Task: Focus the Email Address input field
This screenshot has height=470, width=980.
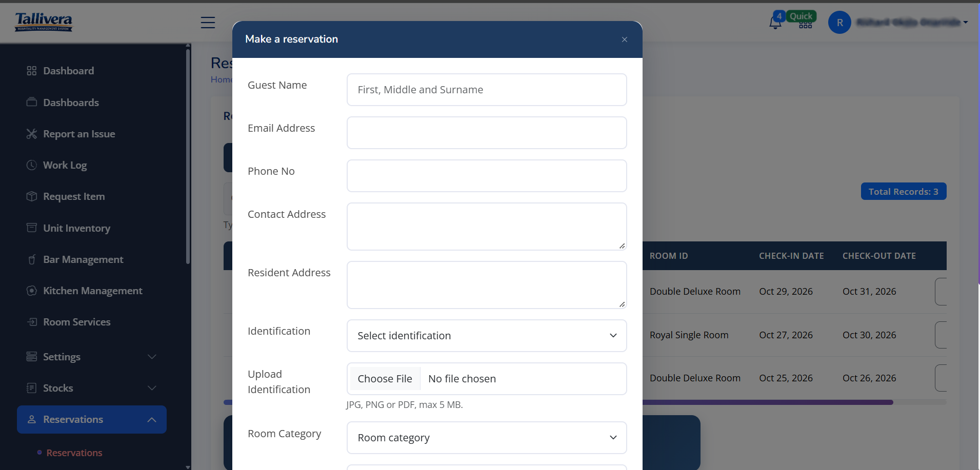Action: pos(487,133)
